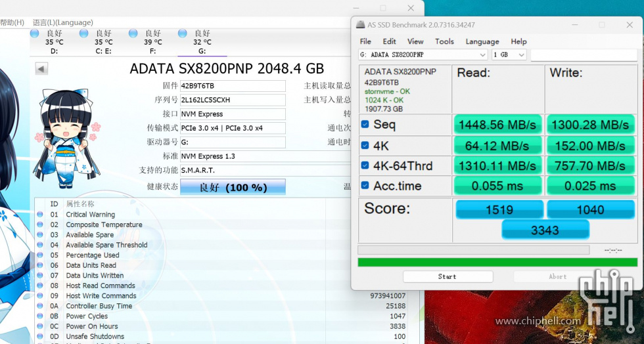Click the drive letter field G:
Viewport: 644px width, 344px height.
(x=233, y=142)
